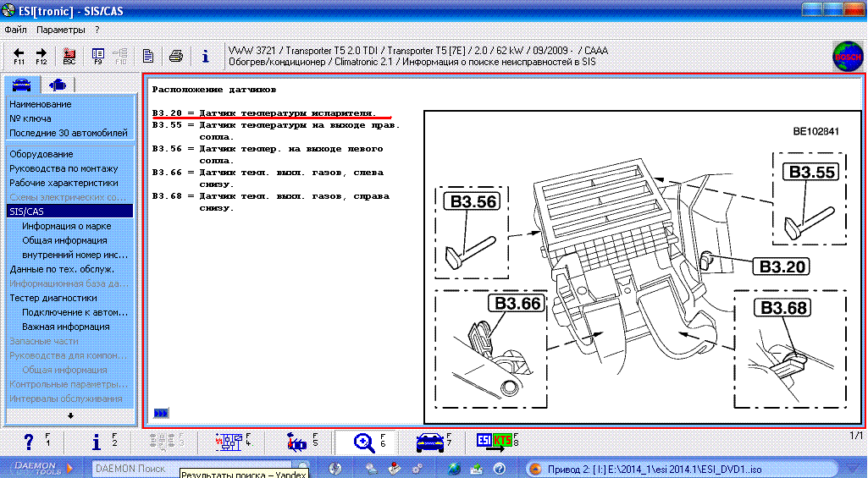Go forward with the F12 arrow
Screen dimensions: 868x478
(x=41, y=56)
